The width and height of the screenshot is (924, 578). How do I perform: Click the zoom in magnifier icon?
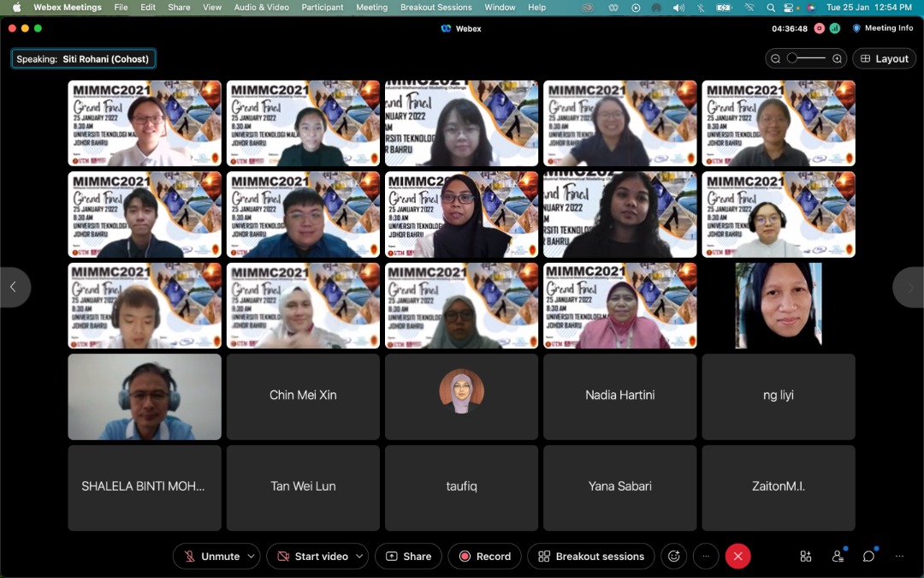coord(838,59)
